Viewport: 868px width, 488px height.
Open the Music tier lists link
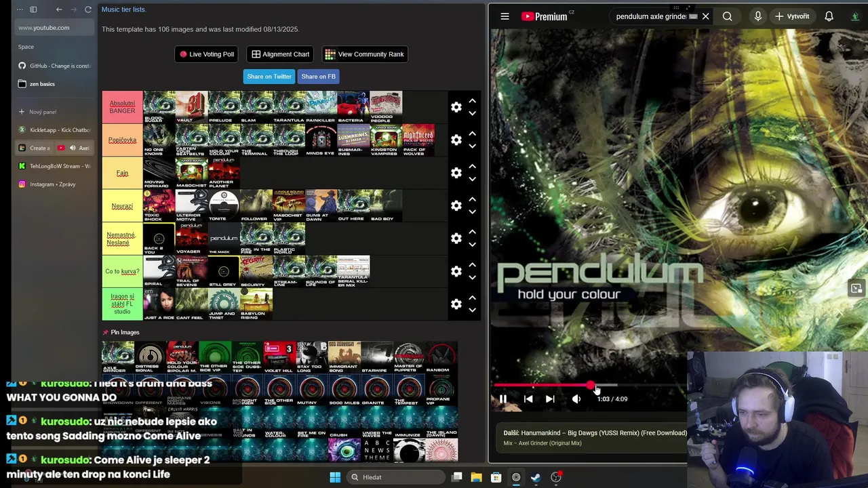123,9
